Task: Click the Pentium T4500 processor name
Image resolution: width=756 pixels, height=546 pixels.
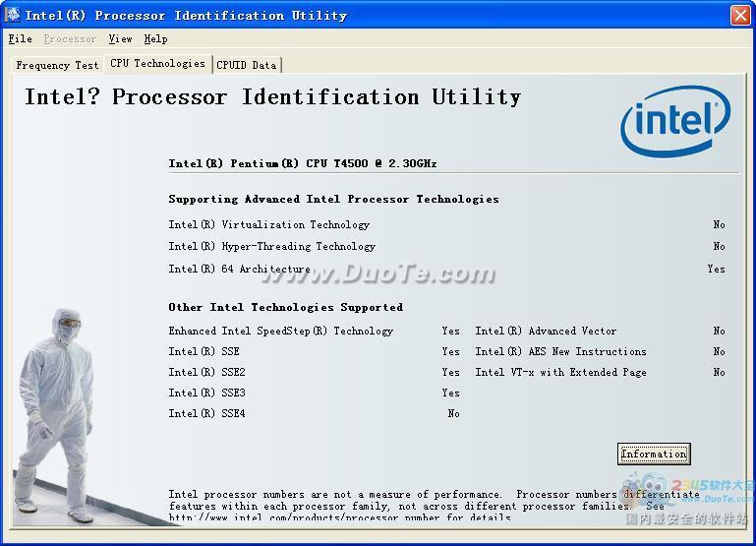Action: (x=303, y=163)
